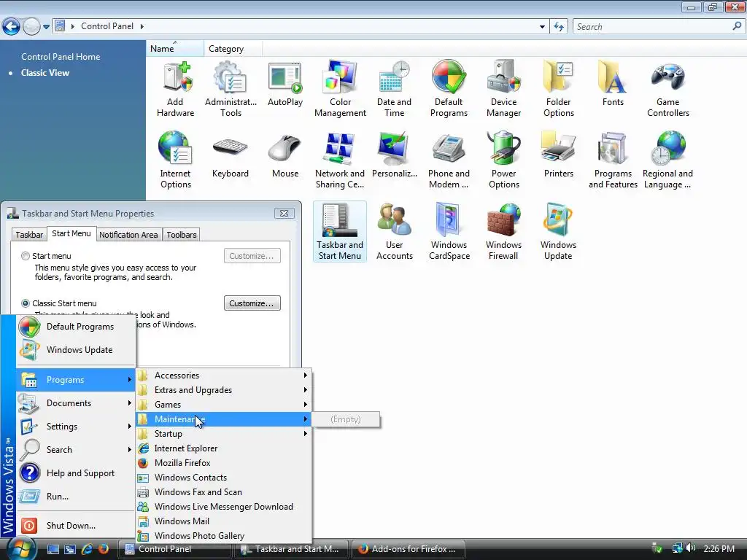Refresh the Control Panel address bar

coord(558,27)
